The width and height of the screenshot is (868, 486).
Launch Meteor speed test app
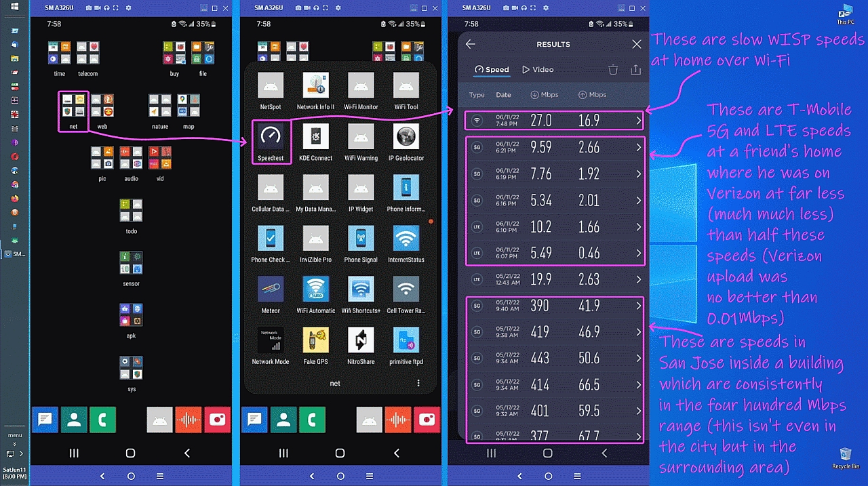pos(271,295)
